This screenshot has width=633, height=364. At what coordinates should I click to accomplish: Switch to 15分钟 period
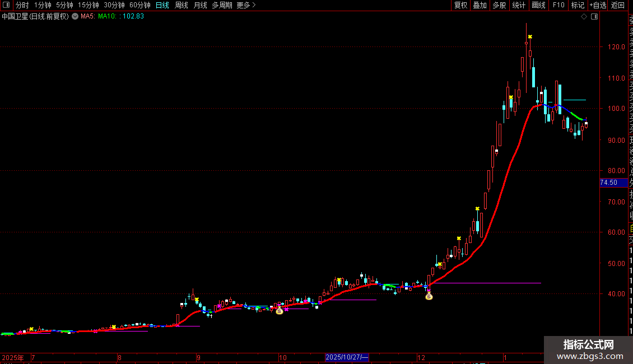coord(89,5)
